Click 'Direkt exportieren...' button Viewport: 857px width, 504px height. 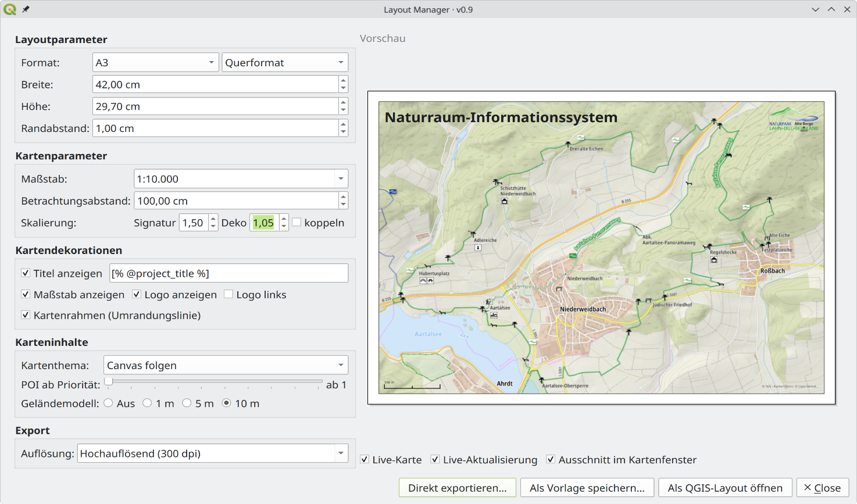(x=458, y=488)
